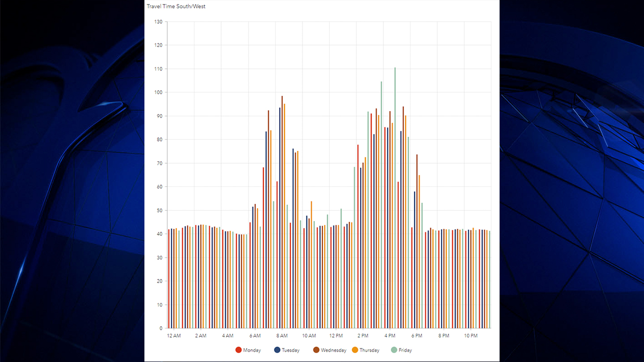This screenshot has width=644, height=362.
Task: Click the 12 AM x-axis label
Action: pyautogui.click(x=174, y=336)
